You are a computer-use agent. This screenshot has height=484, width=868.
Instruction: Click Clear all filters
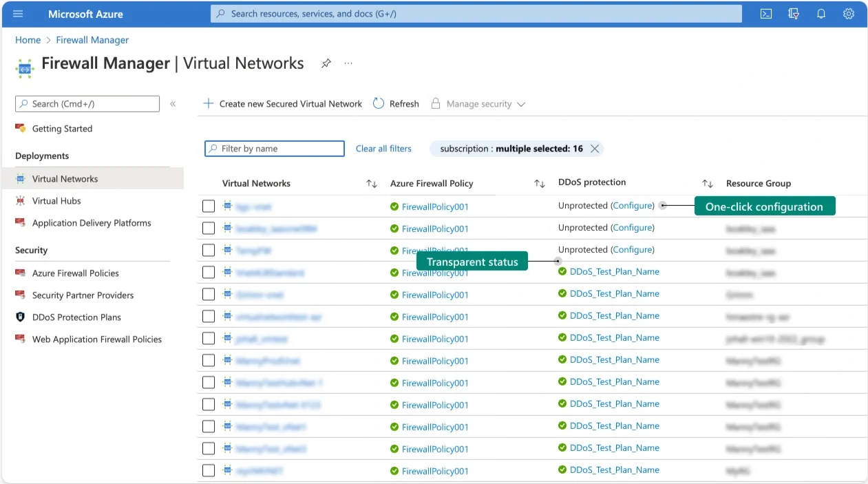point(383,149)
